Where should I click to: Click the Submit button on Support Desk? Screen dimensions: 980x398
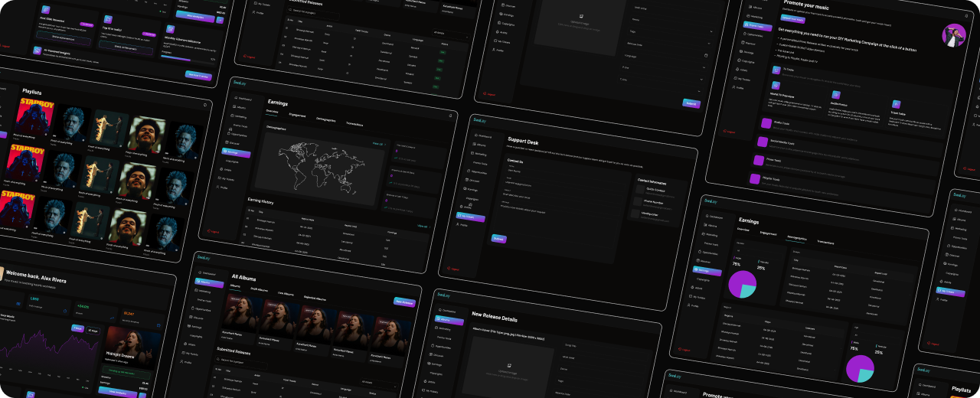[498, 239]
